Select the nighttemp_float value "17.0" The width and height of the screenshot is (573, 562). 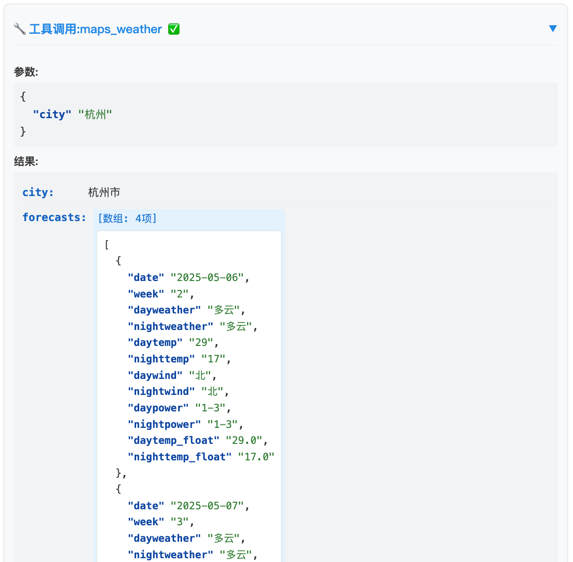pyautogui.click(x=256, y=457)
